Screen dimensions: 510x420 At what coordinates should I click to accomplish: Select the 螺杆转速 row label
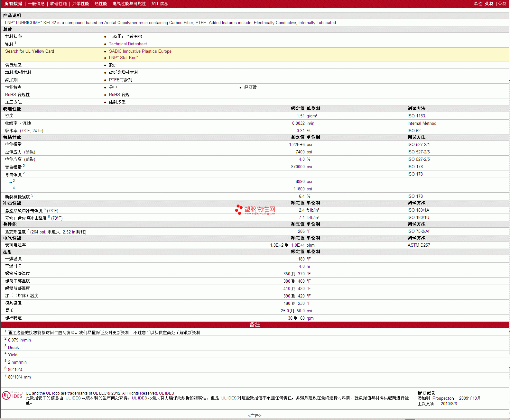(x=13, y=318)
